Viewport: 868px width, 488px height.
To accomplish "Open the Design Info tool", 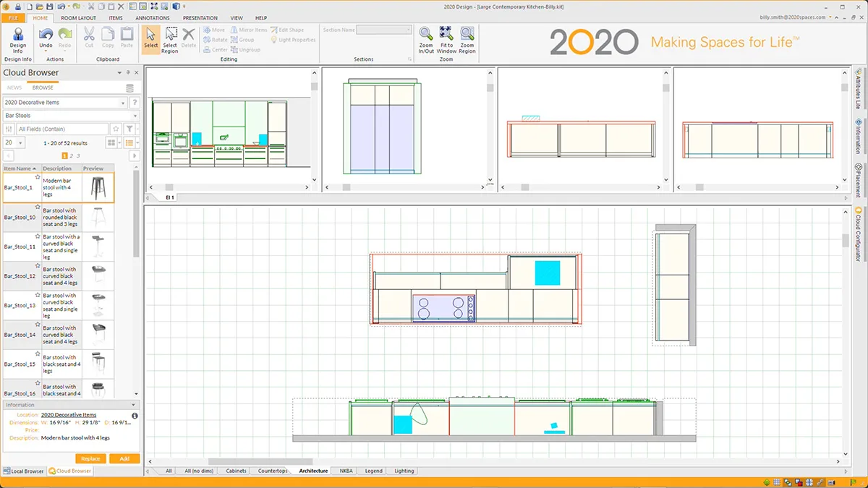I will coord(18,38).
